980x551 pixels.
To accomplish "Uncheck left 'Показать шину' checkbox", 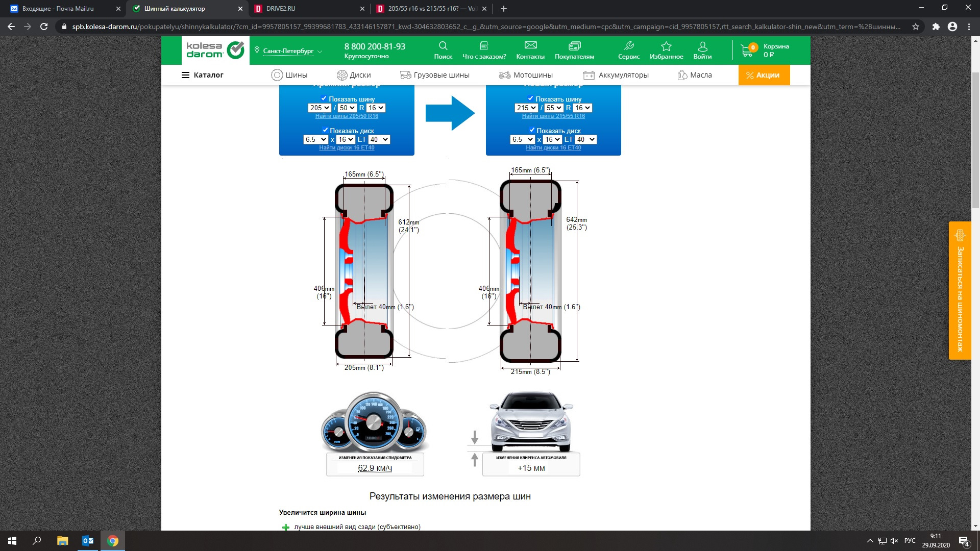I will [324, 98].
